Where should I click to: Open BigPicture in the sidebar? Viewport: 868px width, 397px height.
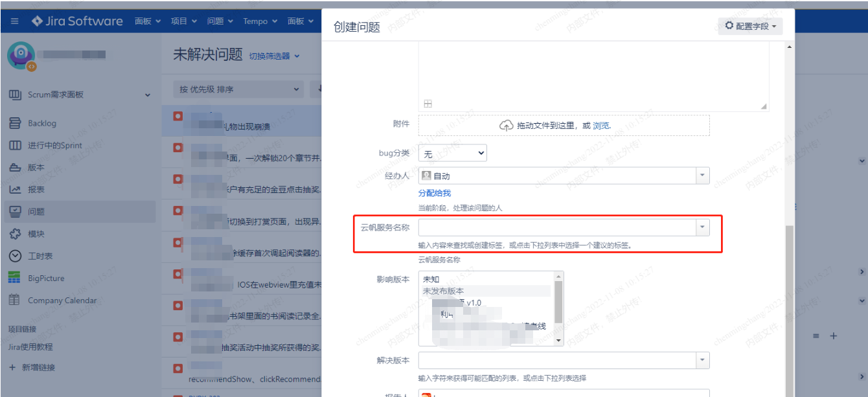[x=46, y=278]
